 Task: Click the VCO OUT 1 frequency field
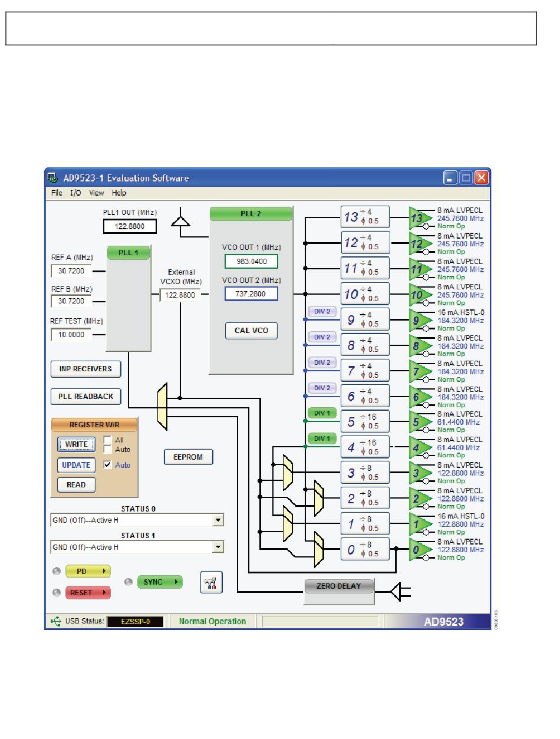[251, 262]
